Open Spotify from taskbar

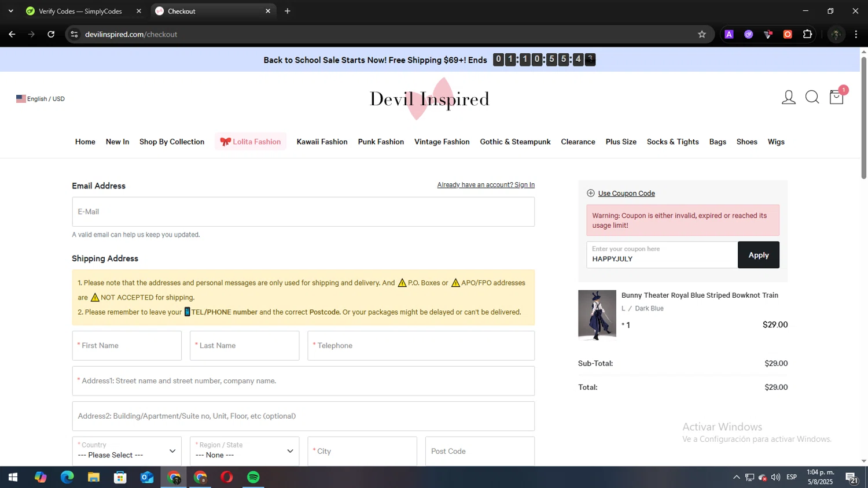(x=253, y=477)
